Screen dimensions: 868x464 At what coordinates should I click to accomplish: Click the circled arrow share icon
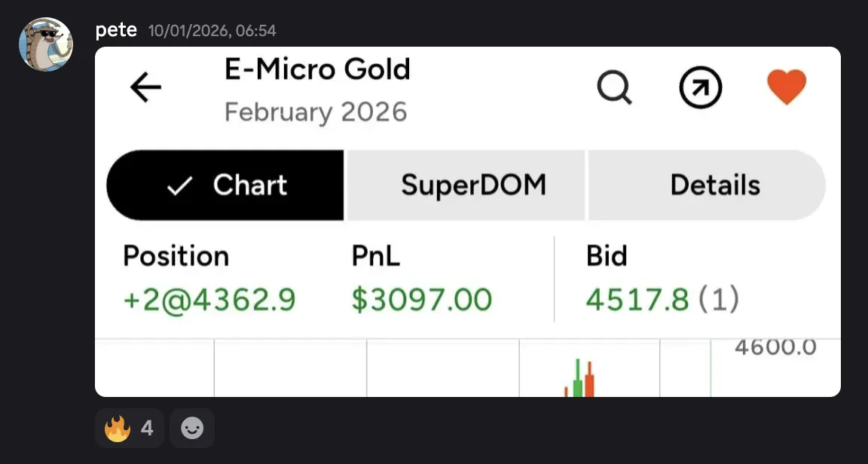click(701, 89)
